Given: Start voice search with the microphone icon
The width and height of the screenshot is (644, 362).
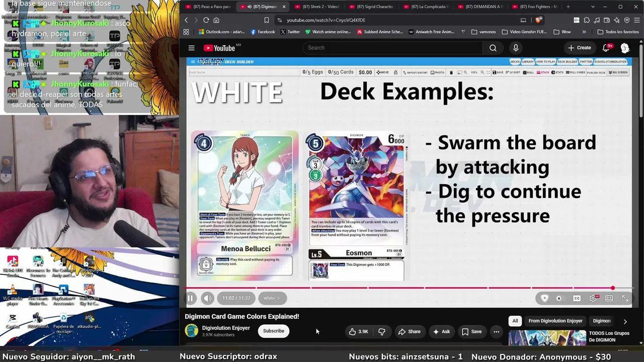Looking at the screenshot, I should coord(516,48).
